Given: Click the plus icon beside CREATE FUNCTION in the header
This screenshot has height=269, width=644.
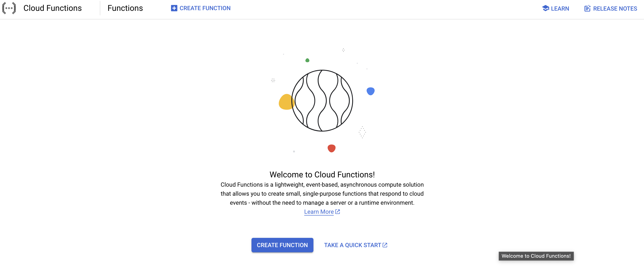Looking at the screenshot, I should tap(174, 8).
